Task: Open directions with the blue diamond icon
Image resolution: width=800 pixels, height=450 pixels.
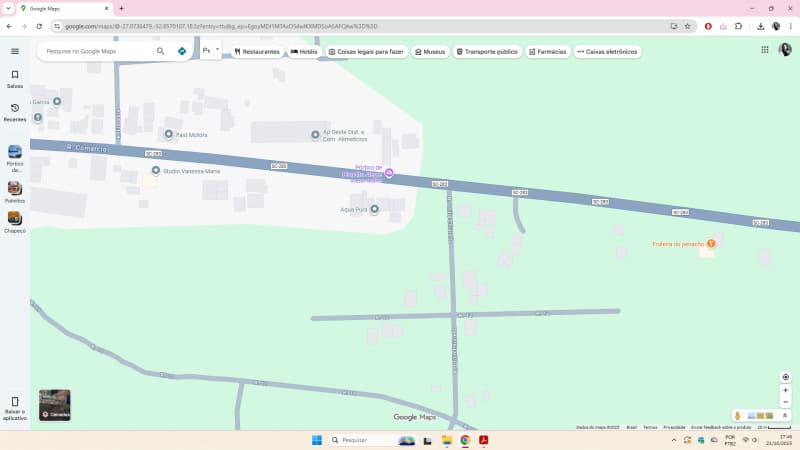Action: tap(182, 51)
